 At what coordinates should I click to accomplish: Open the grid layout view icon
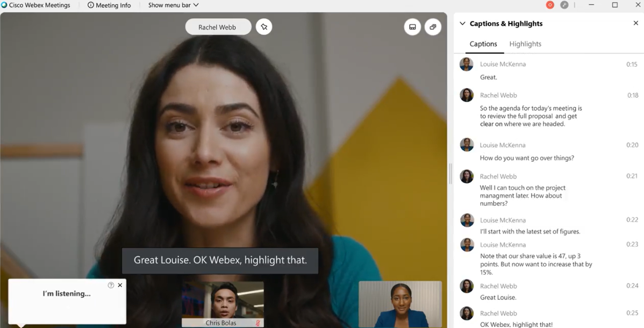coord(412,26)
